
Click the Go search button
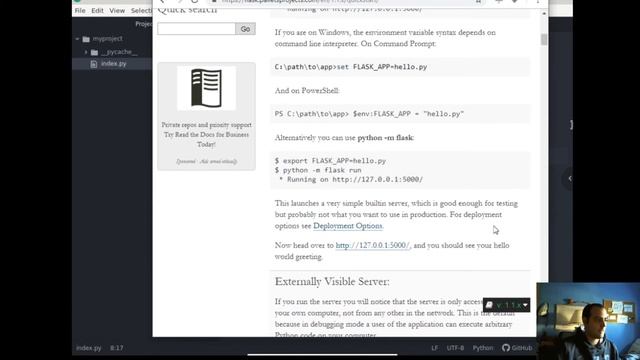coord(245,29)
